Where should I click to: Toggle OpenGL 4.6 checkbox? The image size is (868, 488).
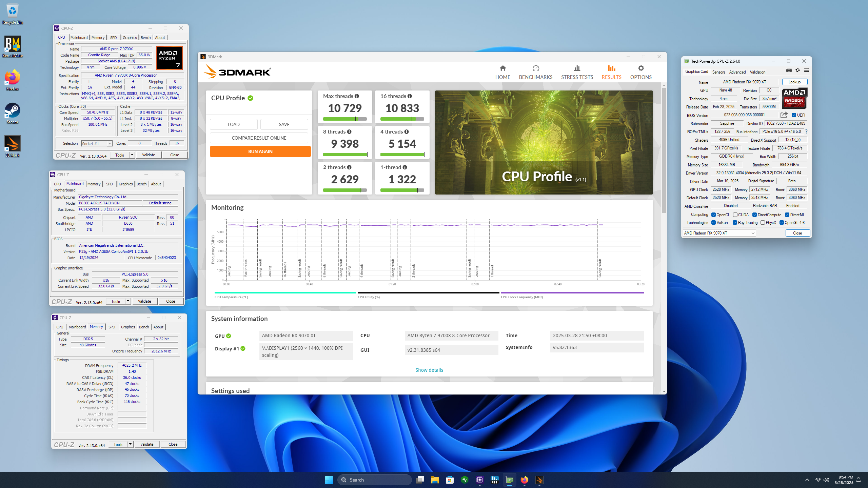(x=782, y=223)
